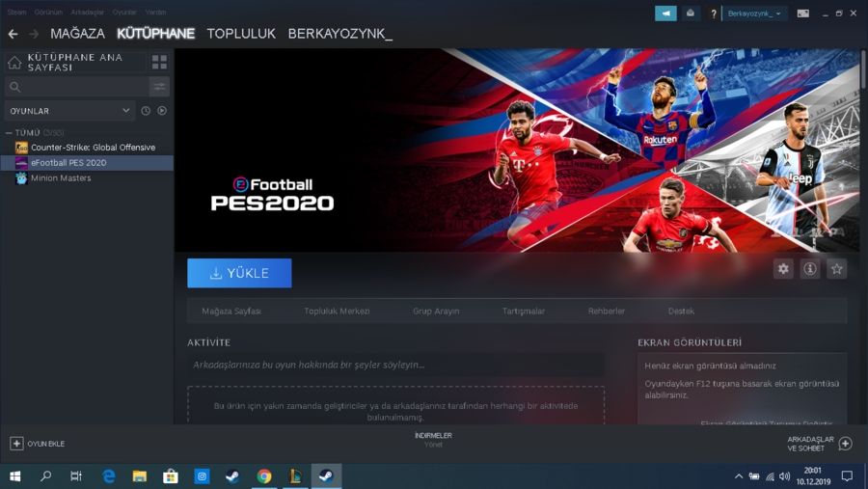Screen dimensions: 868x489
Task: Open Windows Start menu
Action: pos(14,476)
